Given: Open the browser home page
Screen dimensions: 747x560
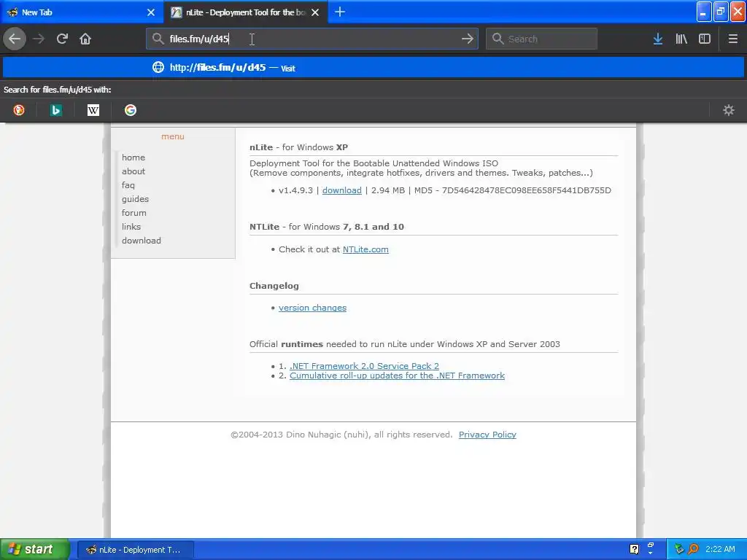Looking at the screenshot, I should pyautogui.click(x=85, y=39).
